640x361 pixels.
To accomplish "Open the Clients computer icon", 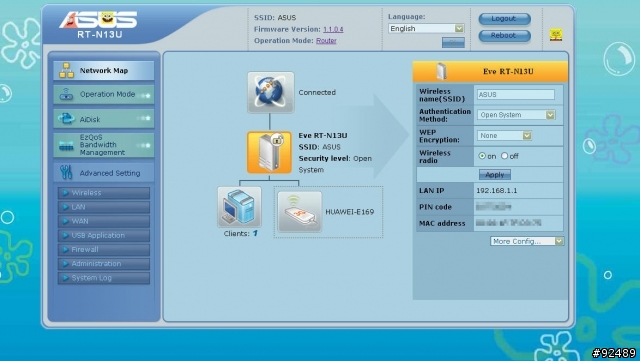I will tap(239, 207).
